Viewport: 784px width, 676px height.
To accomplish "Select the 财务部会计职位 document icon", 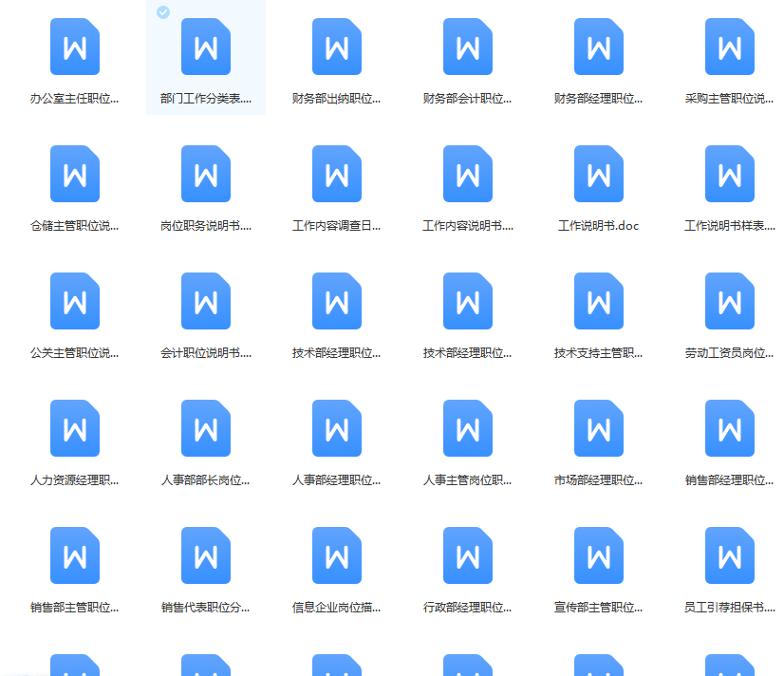I will point(468,47).
